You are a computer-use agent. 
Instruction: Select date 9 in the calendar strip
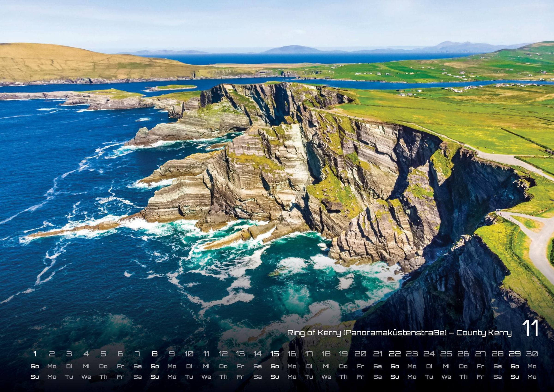tap(172, 354)
